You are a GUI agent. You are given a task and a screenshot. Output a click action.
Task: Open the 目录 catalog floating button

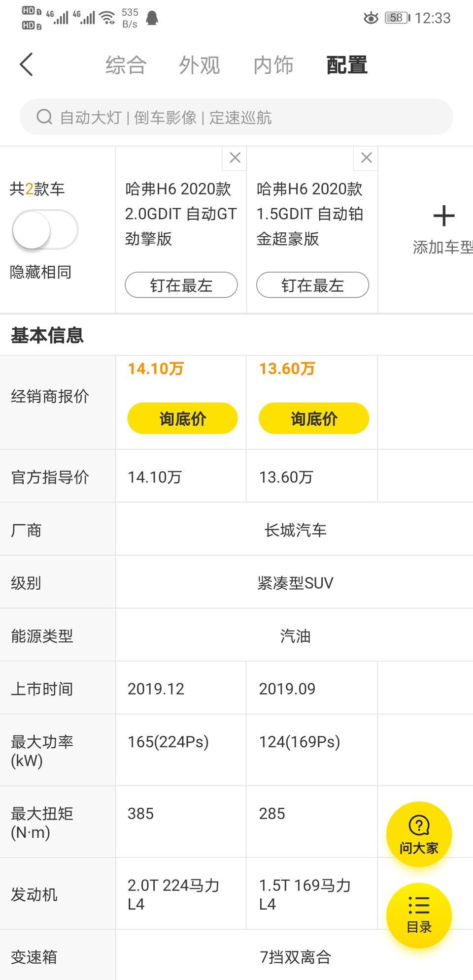tap(419, 916)
